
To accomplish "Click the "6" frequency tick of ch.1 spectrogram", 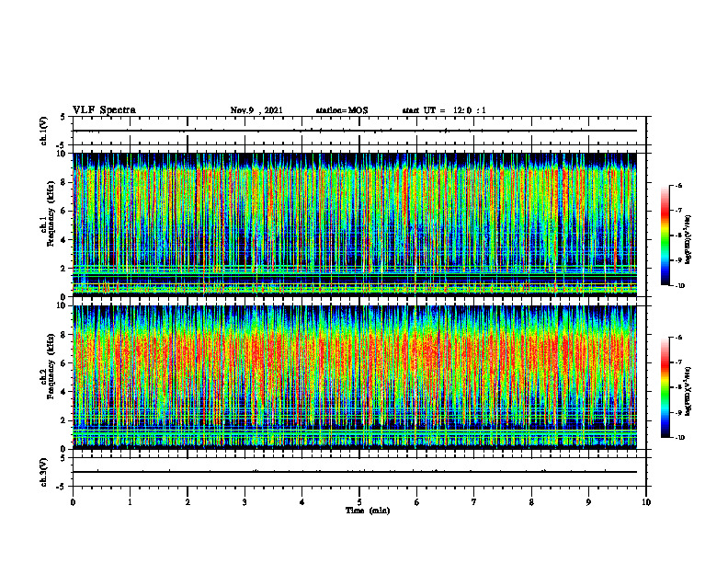I will tap(64, 212).
